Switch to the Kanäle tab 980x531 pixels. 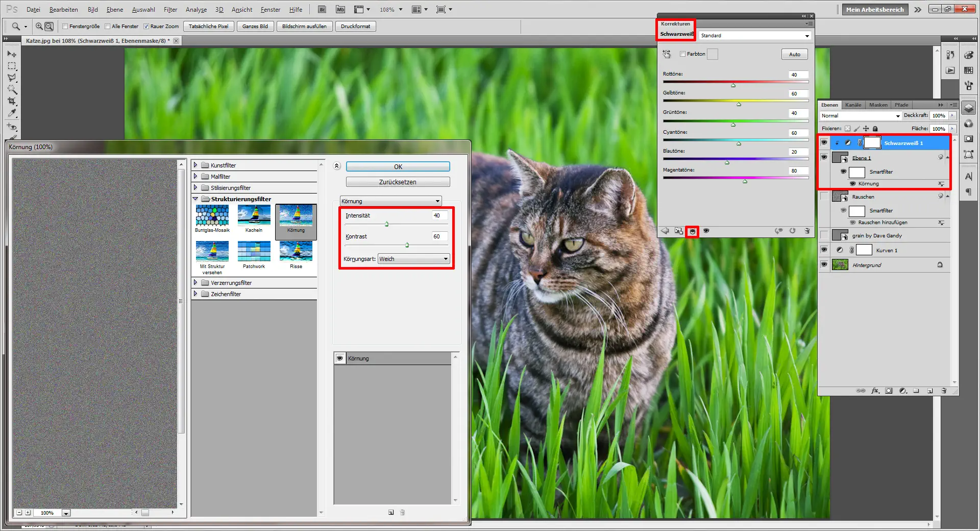coord(853,105)
